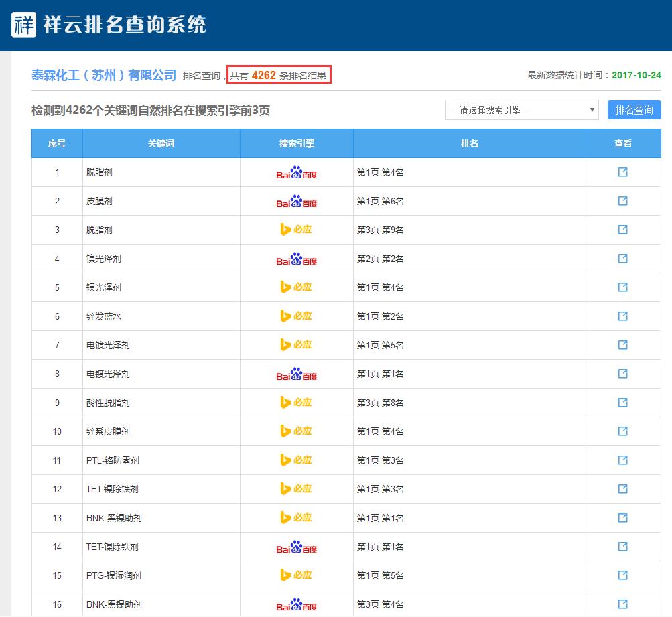Click the 祥云 logo icon in header
Viewport: 672px width, 617px height.
pos(23,24)
